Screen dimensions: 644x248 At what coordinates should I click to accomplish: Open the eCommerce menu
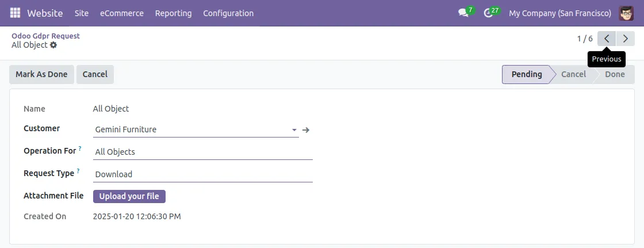[122, 13]
